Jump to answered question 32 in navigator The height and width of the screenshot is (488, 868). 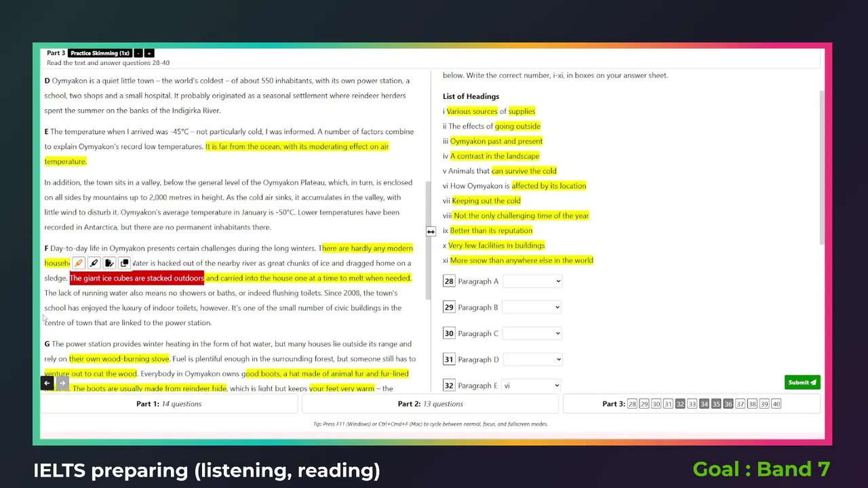(x=680, y=404)
